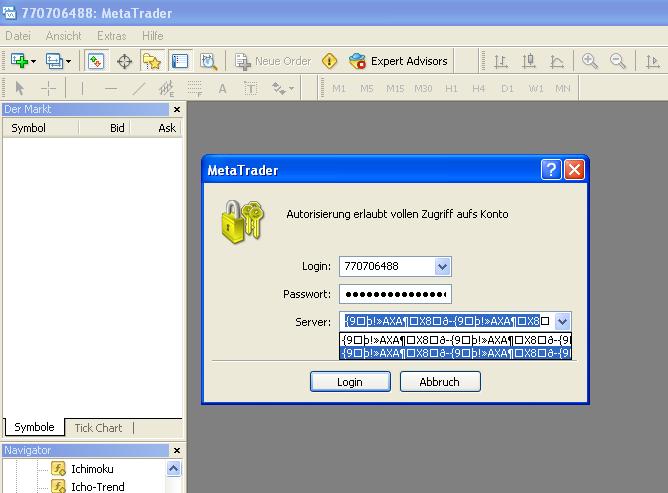Select the H1 timeframe
This screenshot has height=493, width=668.
(x=451, y=88)
